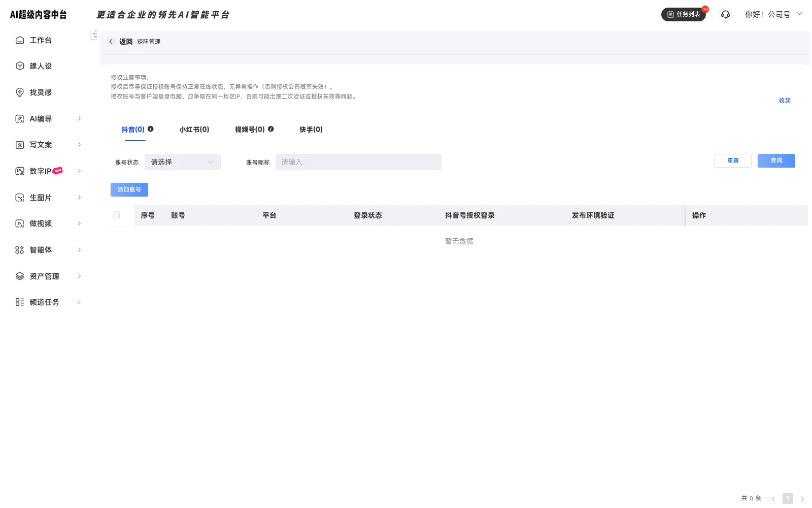The height and width of the screenshot is (508, 812).
Task: Focus the 账号昵称 input field
Action: point(358,162)
